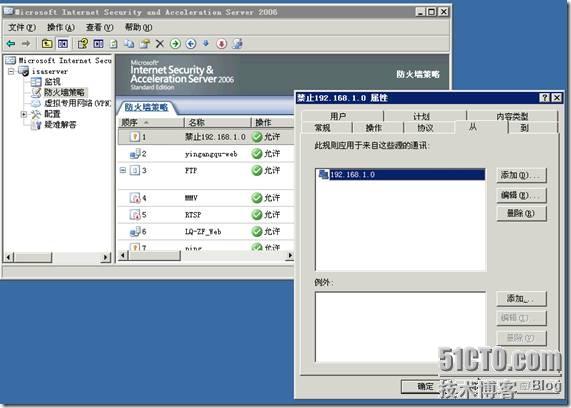571x408 pixels.
Task: Open the 查看(V) menu
Action: [99, 28]
